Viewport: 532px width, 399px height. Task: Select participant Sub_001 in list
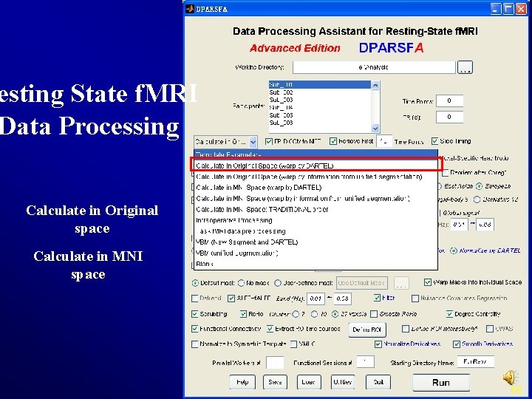coord(320,84)
